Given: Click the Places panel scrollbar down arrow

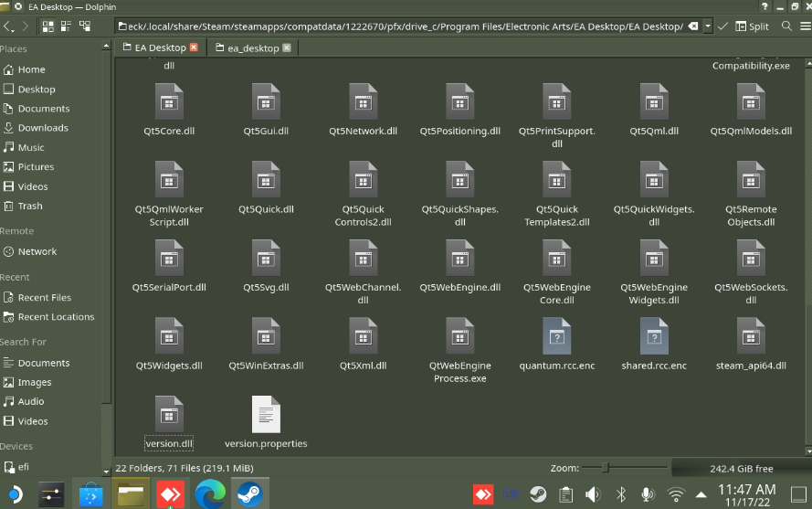Looking at the screenshot, I should [x=106, y=472].
